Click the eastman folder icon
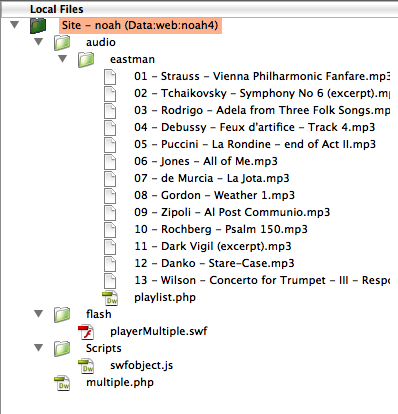The width and height of the screenshot is (398, 414). click(x=86, y=60)
